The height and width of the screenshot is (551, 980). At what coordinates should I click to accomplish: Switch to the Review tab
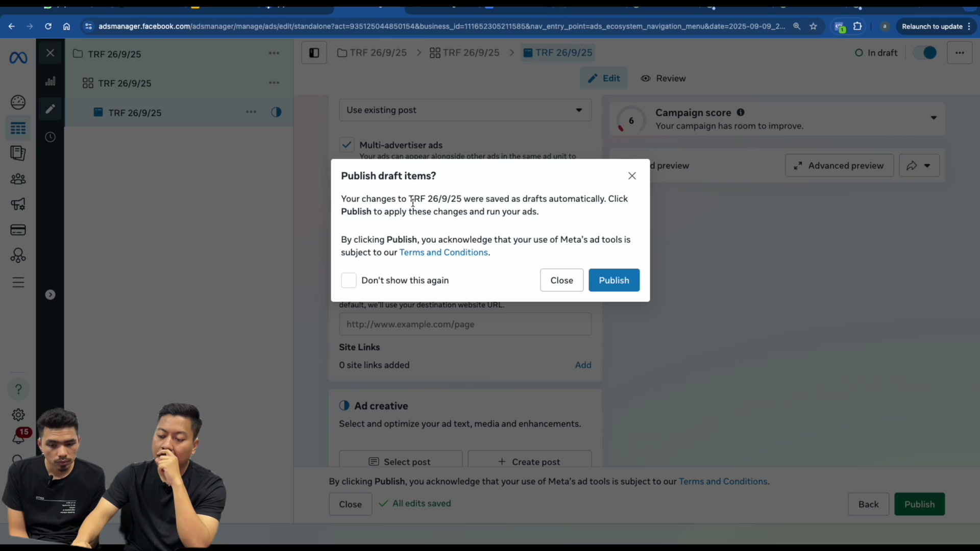coord(663,79)
